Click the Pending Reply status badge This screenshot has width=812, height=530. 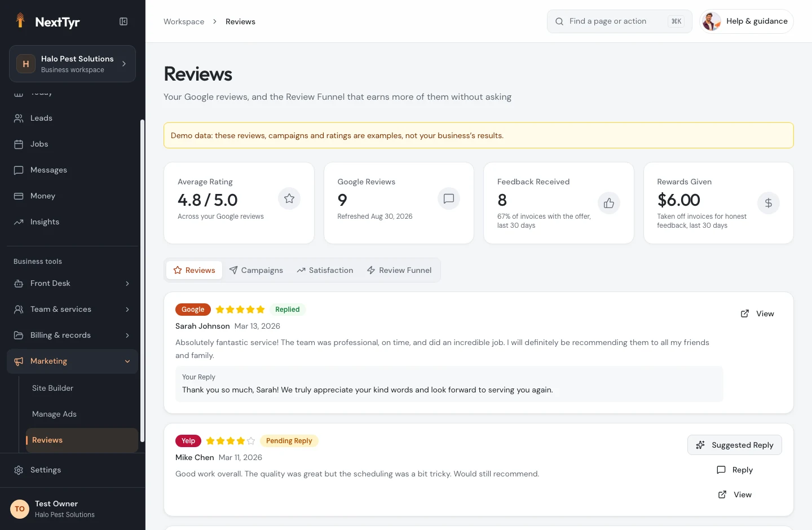tap(289, 441)
